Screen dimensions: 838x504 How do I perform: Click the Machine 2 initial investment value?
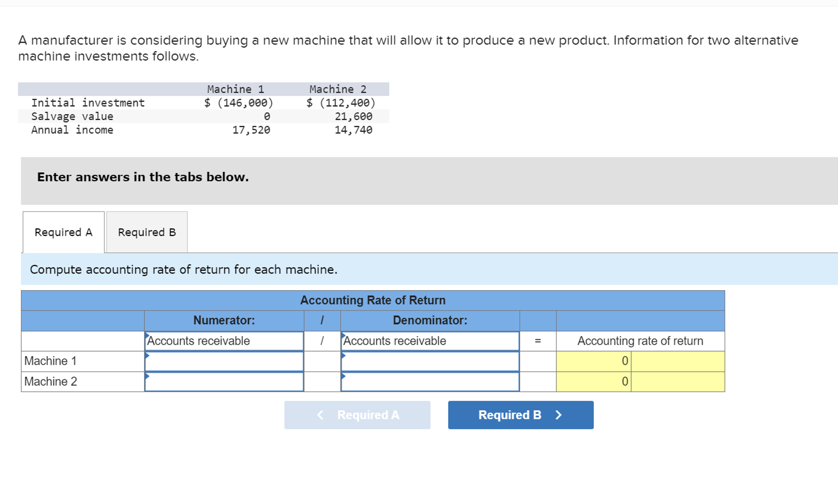point(341,103)
